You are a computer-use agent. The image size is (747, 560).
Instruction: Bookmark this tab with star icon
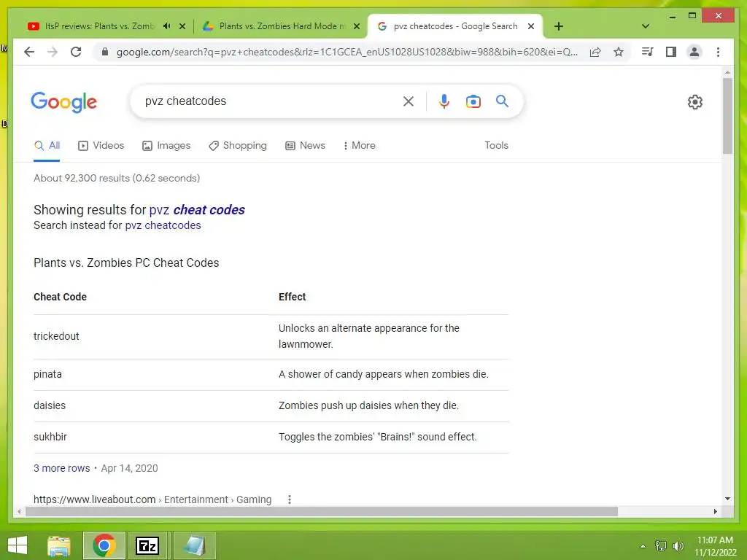point(619,52)
